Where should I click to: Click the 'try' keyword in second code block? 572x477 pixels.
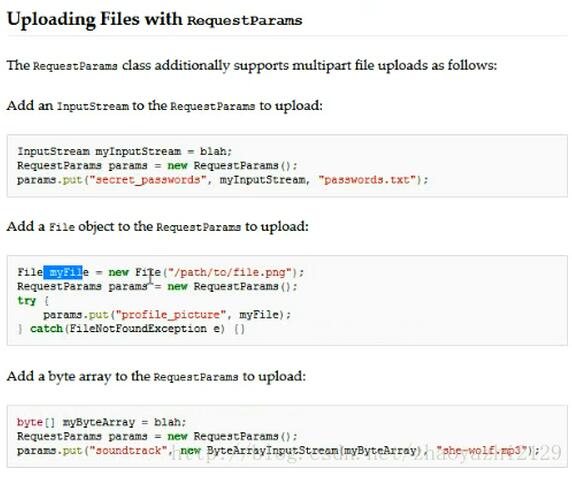click(27, 301)
